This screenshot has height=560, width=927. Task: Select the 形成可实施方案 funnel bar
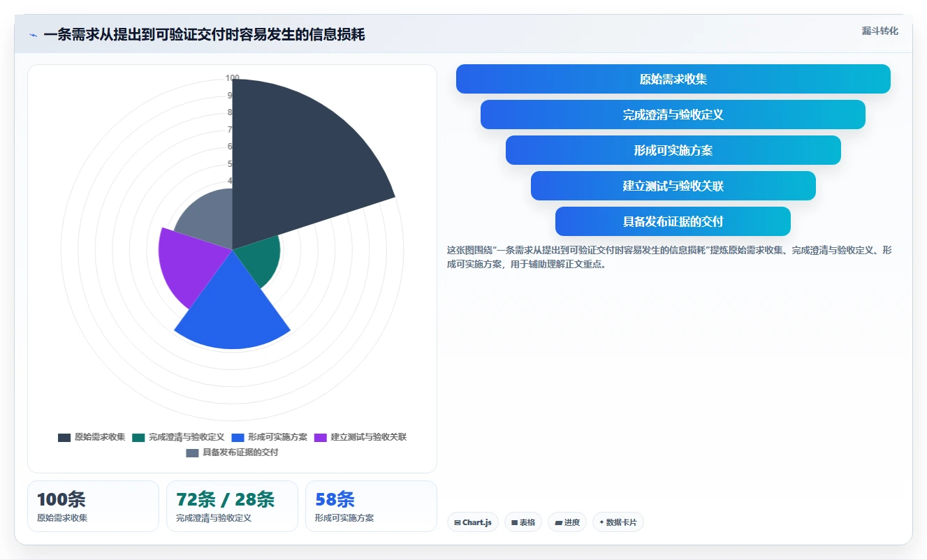point(673,150)
